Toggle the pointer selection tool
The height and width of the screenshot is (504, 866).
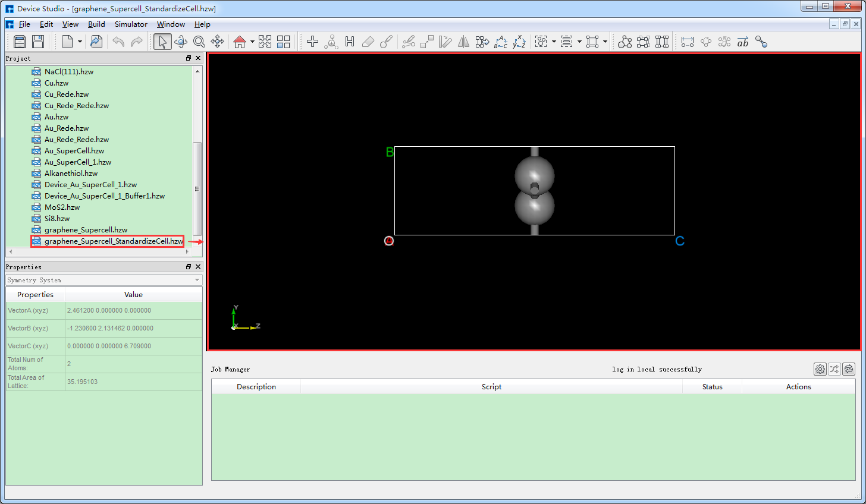coord(162,42)
